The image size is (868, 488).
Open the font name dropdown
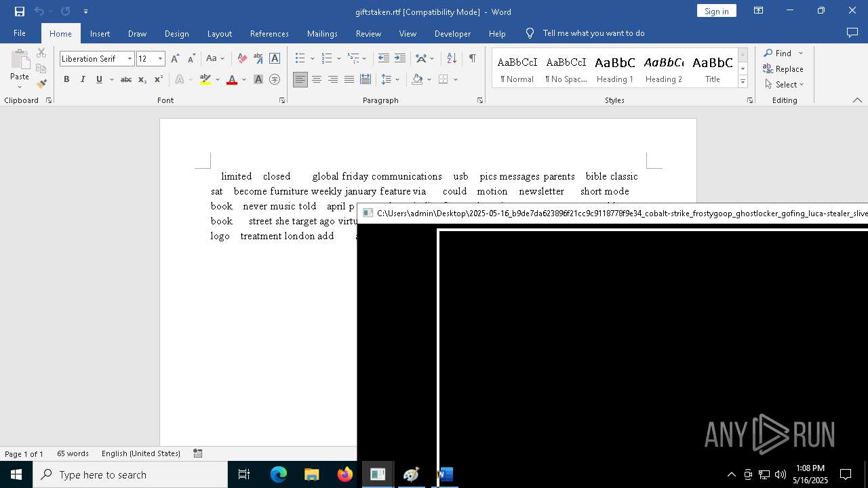(x=130, y=59)
